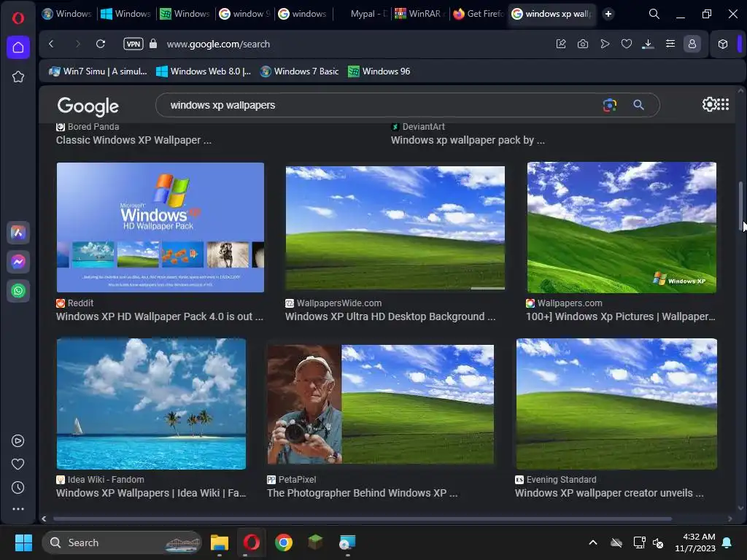This screenshot has width=747, height=560.
Task: Open the muted volume tray icon
Action: point(659,542)
